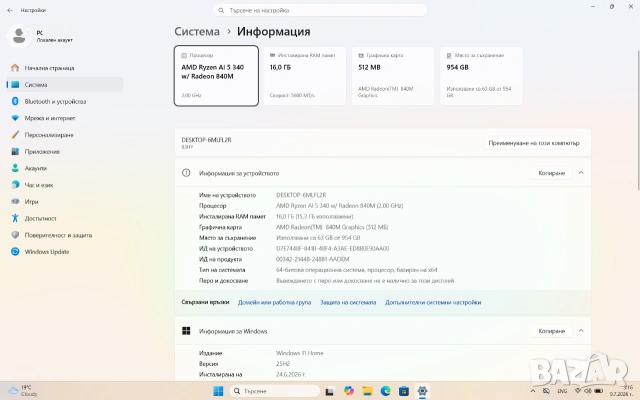
Task: Click the Час и език globe icon
Action: (15, 185)
